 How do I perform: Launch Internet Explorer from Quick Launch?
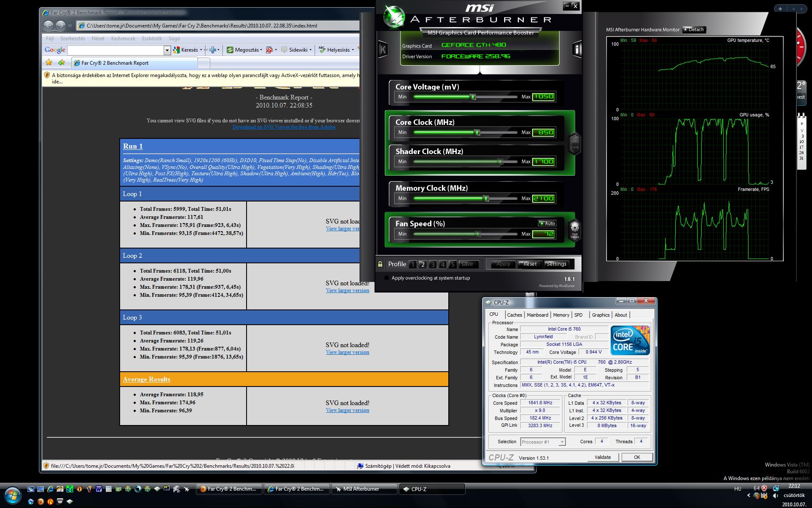(x=50, y=489)
